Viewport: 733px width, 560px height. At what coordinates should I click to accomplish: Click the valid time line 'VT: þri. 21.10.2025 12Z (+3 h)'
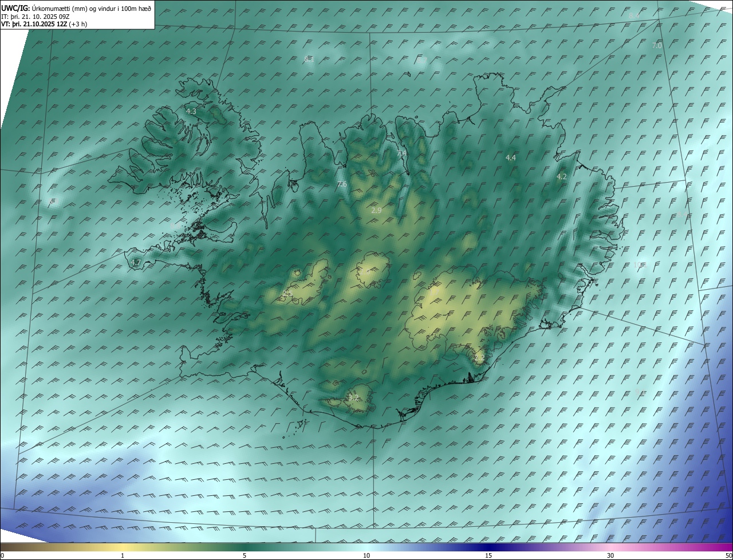coord(44,24)
